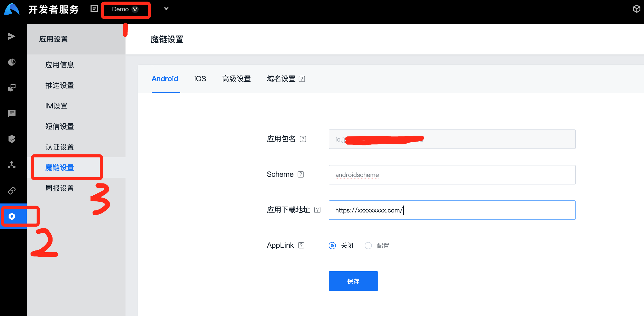
Task: Click the paper-plane push icon in sidebar
Action: [x=12, y=36]
